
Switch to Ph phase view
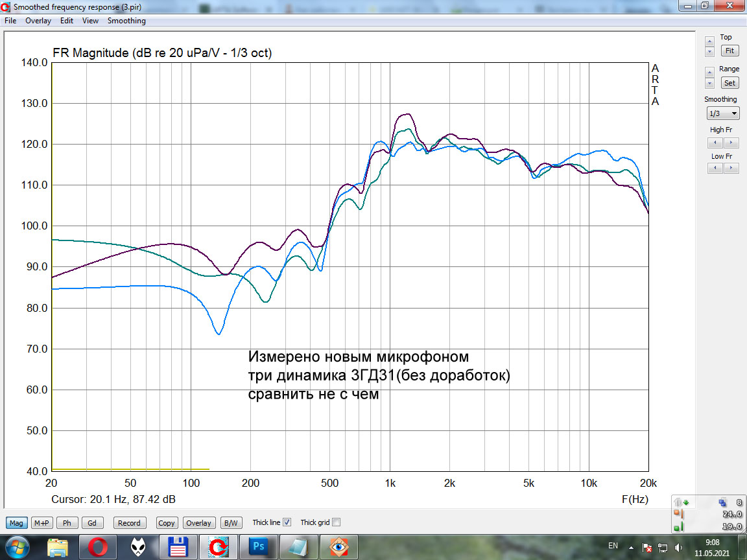click(67, 523)
